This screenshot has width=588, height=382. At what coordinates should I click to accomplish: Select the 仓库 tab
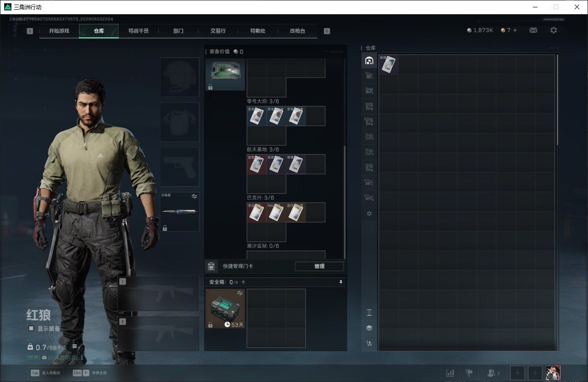click(x=99, y=31)
